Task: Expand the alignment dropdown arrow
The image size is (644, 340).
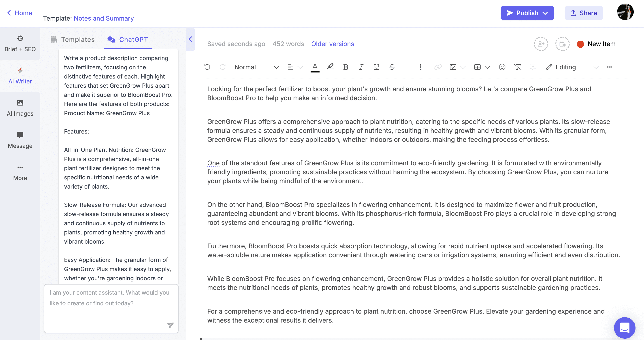Action: tap(300, 67)
